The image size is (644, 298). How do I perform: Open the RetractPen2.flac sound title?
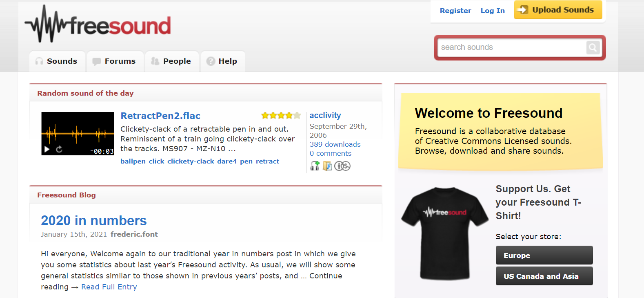click(x=160, y=116)
